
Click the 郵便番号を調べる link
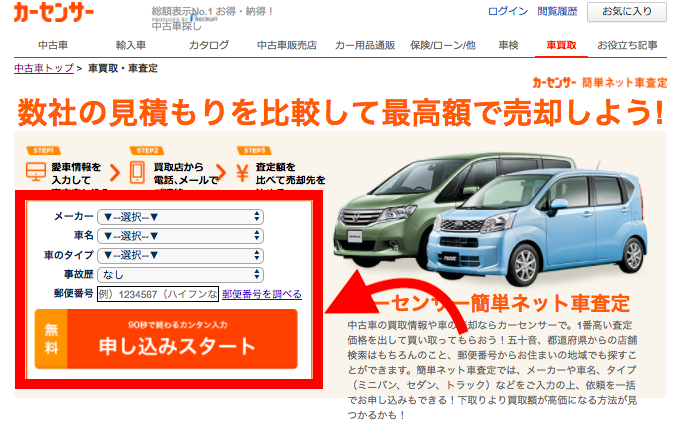[262, 294]
